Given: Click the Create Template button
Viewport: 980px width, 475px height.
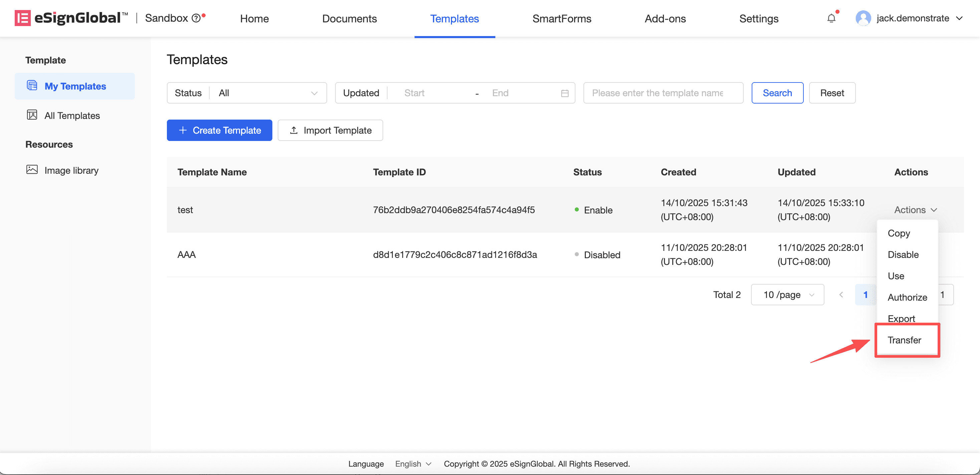Looking at the screenshot, I should click(220, 130).
